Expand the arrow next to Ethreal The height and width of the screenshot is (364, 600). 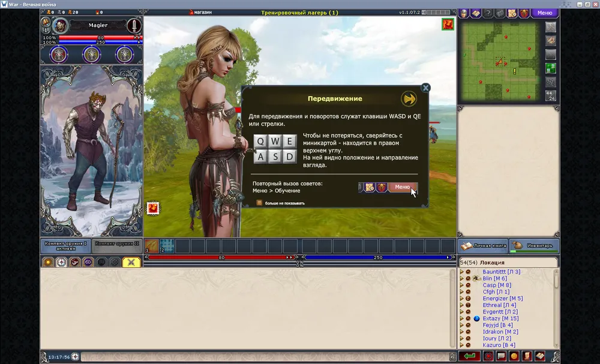click(x=461, y=305)
